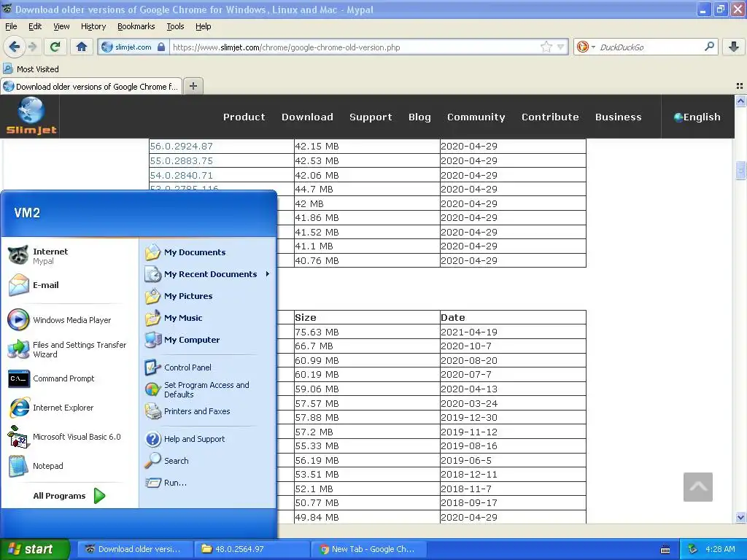Open the 54.0.2840.71 version link
This screenshot has width=747, height=560.
pos(181,175)
